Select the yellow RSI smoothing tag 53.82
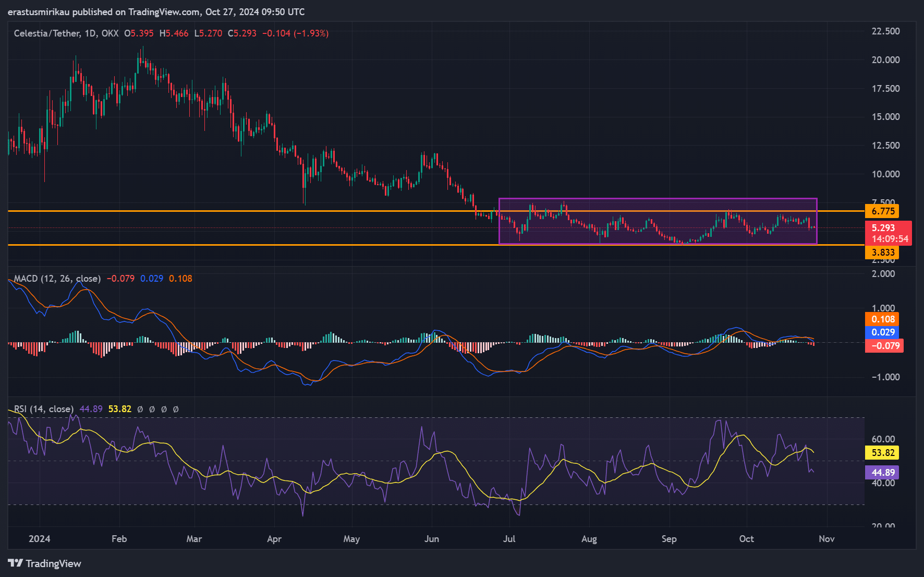 883,453
